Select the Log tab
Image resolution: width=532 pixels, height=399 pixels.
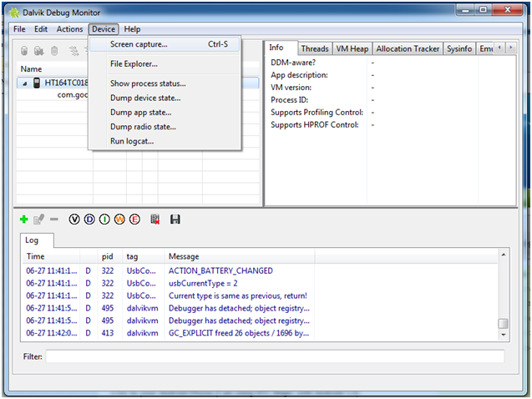(37, 240)
